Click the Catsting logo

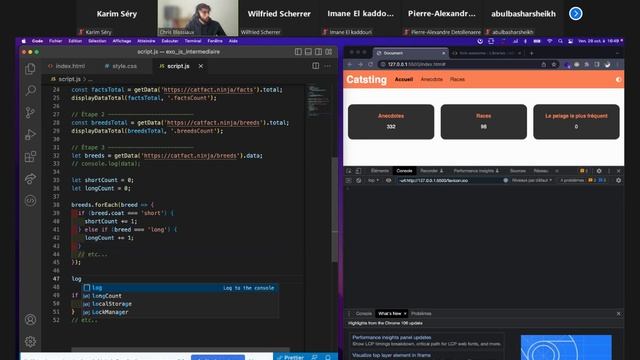pos(367,79)
